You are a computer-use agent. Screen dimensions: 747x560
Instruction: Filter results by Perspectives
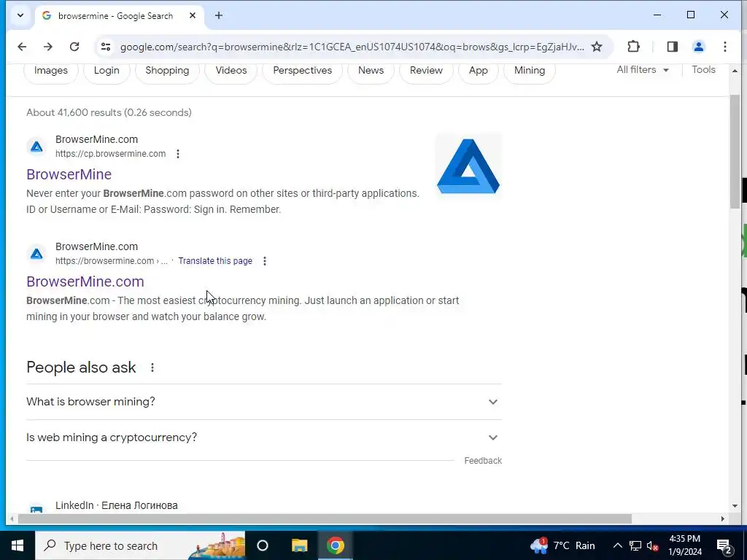tap(303, 71)
